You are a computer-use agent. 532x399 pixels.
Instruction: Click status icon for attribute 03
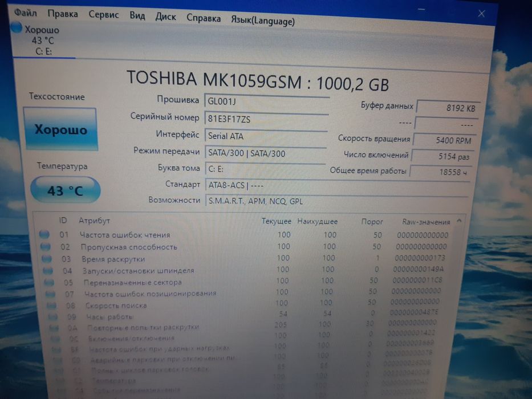point(47,259)
